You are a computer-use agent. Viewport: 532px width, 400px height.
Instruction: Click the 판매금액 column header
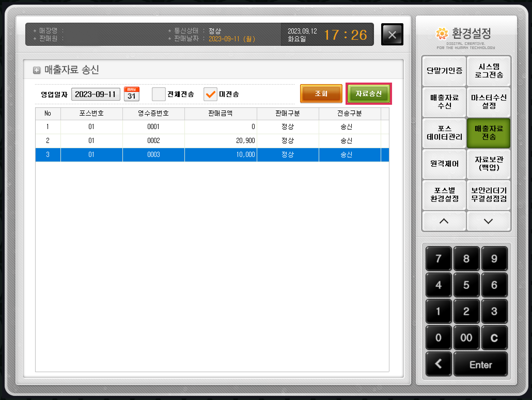(221, 114)
